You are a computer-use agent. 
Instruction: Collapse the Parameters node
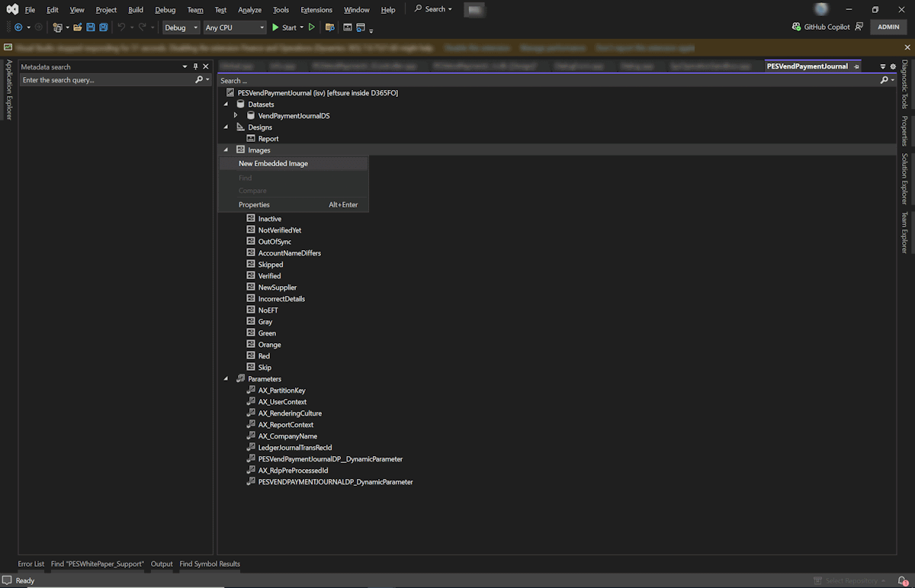pos(226,379)
